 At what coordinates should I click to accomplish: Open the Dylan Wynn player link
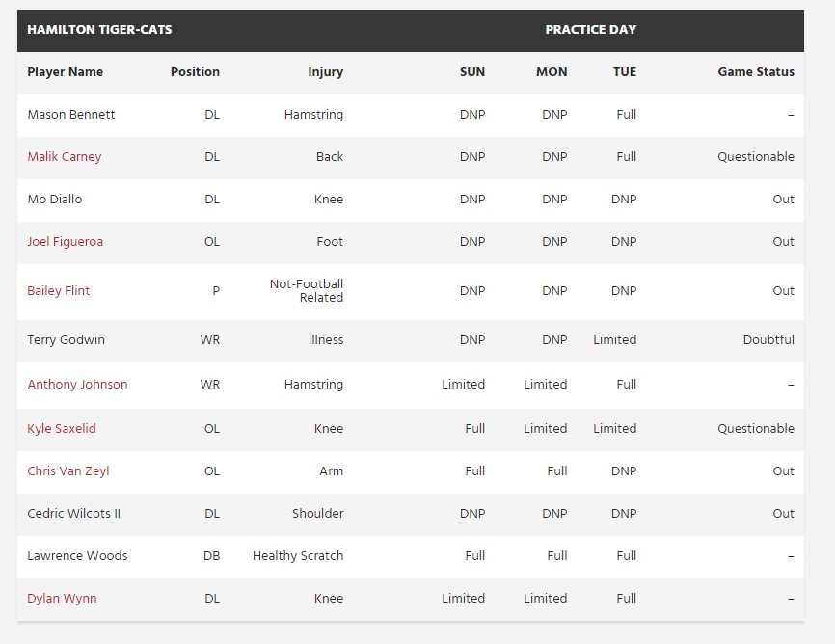(x=62, y=599)
